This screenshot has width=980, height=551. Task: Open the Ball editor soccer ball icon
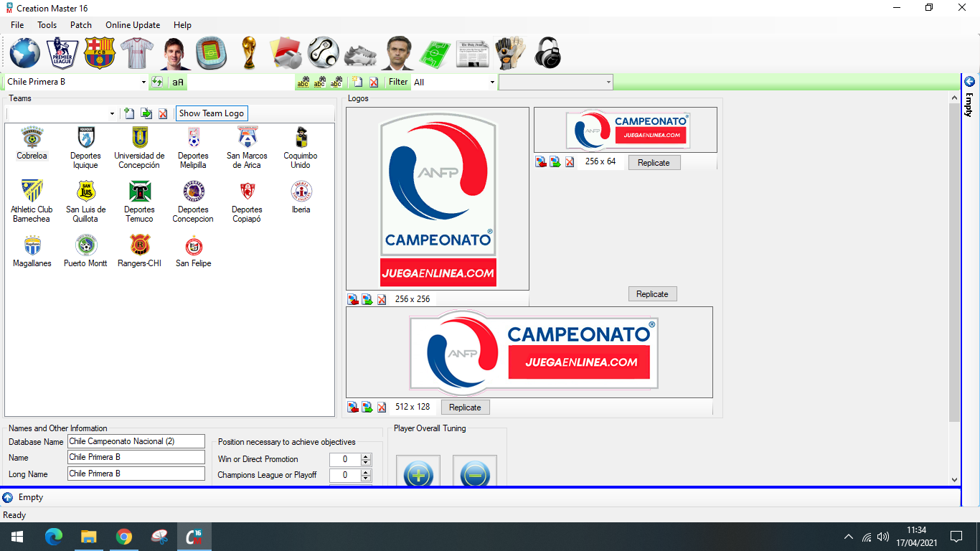324,52
